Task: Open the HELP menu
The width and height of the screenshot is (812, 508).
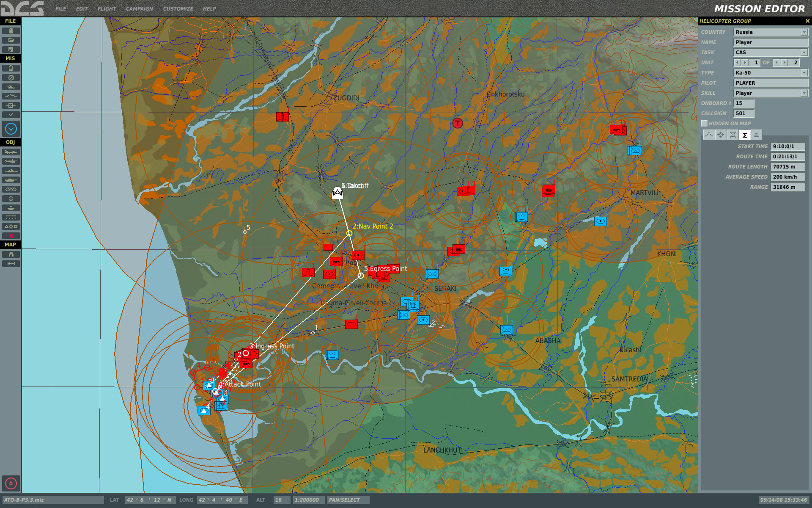Action: [209, 8]
